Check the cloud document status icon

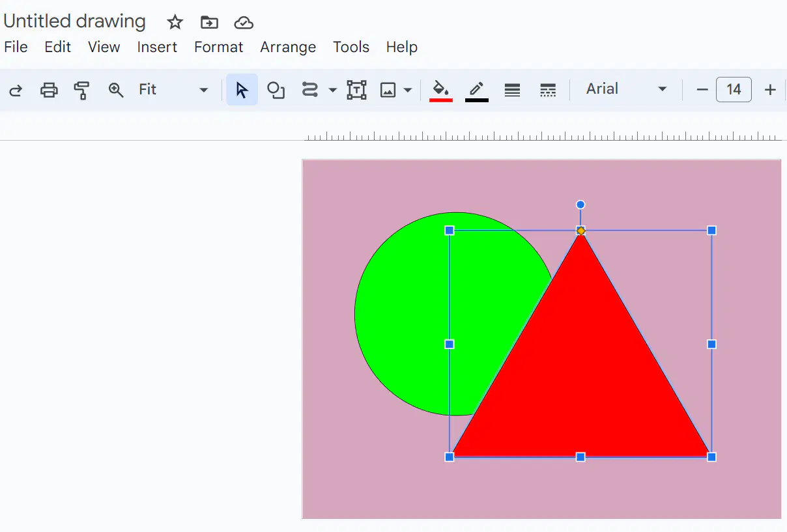point(244,23)
